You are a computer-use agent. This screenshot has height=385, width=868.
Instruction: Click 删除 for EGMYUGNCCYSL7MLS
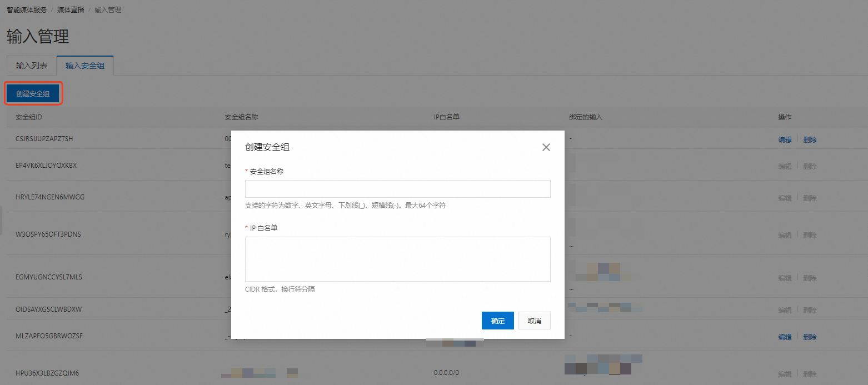tap(810, 278)
